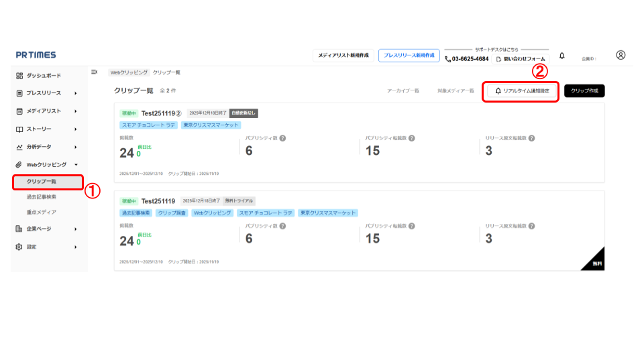
Task: Collapse the sidebar with the hamburger icon
Action: (x=94, y=72)
